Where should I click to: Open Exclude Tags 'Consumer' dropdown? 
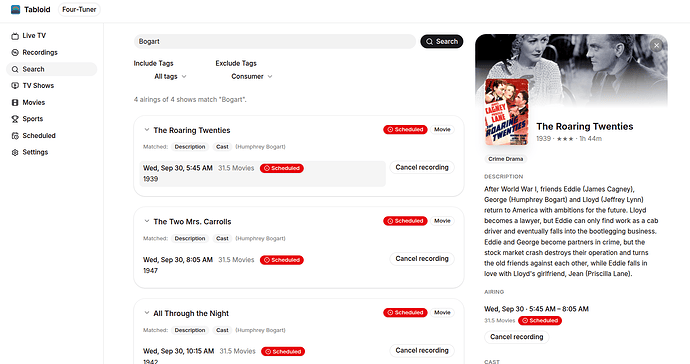point(252,77)
